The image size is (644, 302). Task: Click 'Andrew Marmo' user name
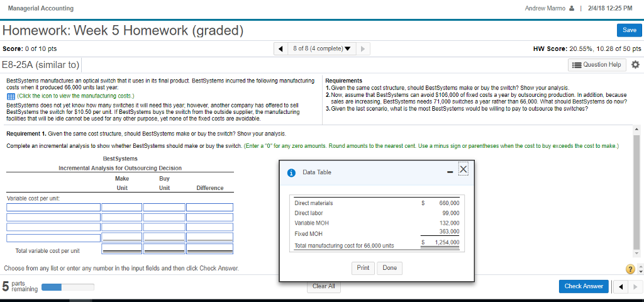point(545,9)
